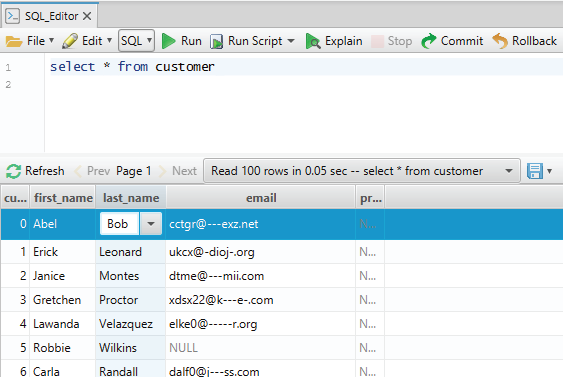Select the elke0@-----r.org cell
Viewport: 563px width, 377px height.
pos(261,324)
